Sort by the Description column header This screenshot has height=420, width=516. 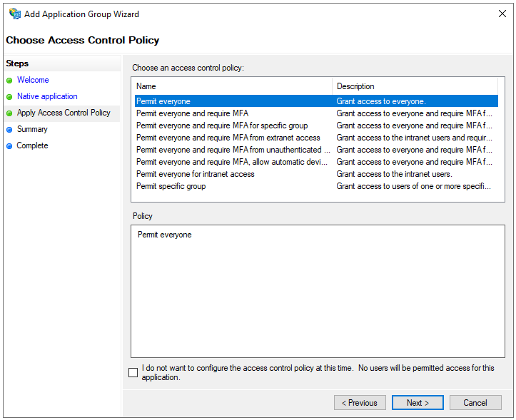click(x=414, y=86)
